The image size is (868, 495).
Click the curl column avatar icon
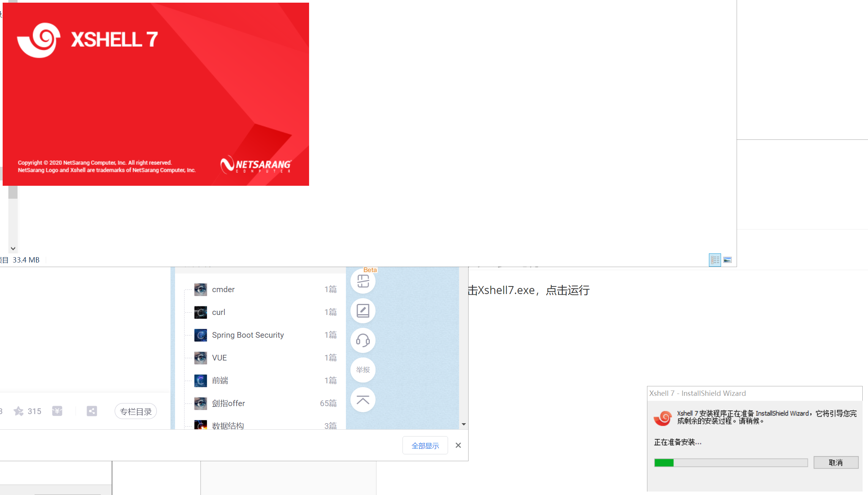200,312
